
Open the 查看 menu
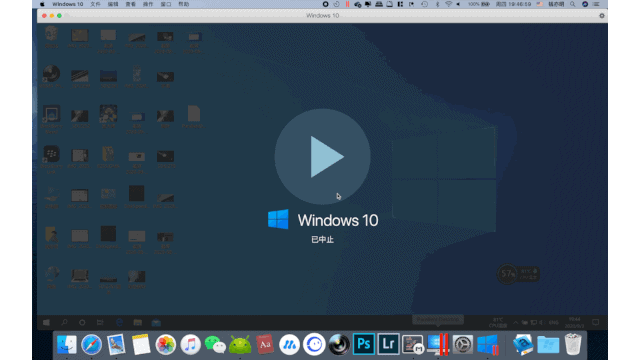(130, 4)
